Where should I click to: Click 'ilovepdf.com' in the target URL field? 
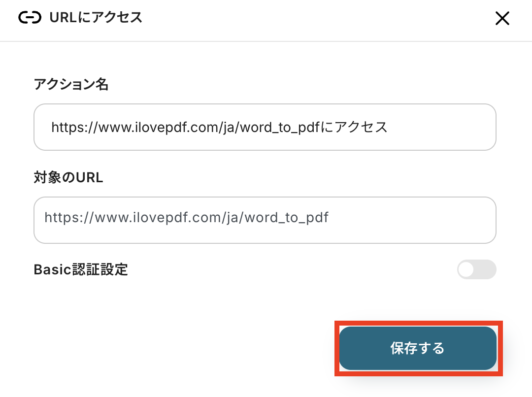pos(157,217)
